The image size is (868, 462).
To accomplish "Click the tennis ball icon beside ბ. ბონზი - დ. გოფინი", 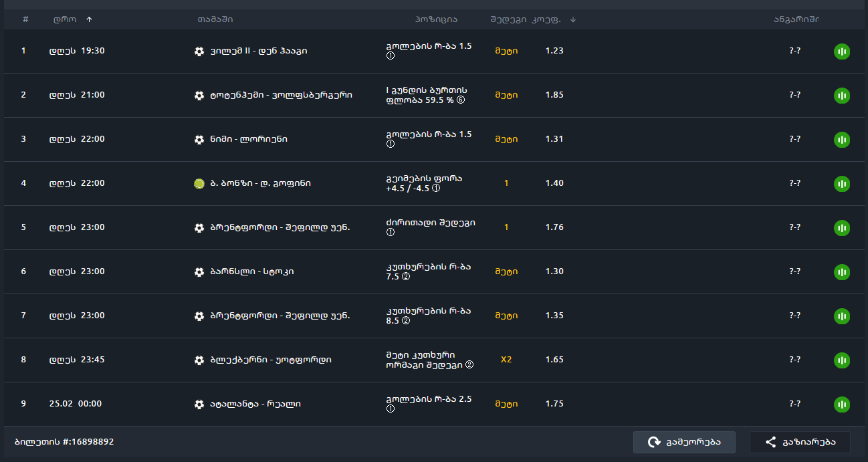I will 199,183.
